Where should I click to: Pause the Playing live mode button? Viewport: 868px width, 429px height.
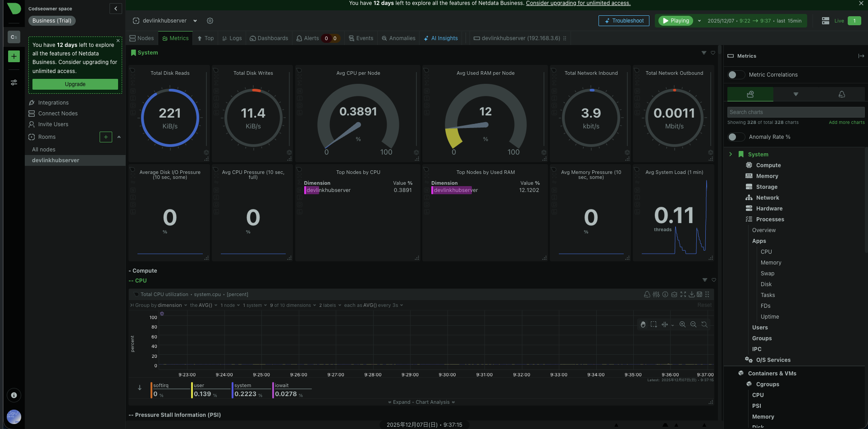676,21
